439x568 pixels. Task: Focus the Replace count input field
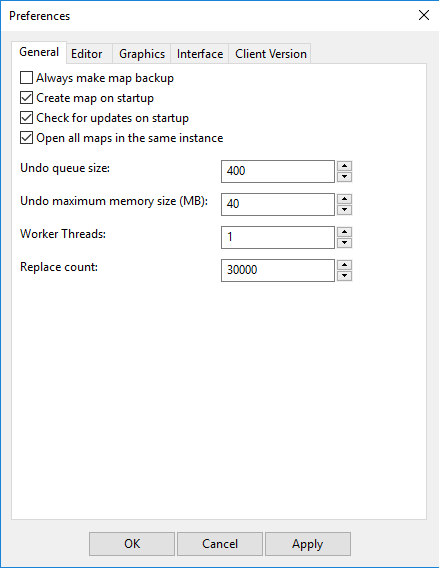[x=278, y=270]
